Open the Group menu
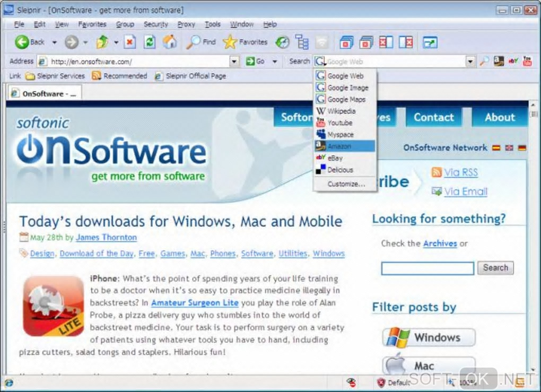Image resolution: width=541 pixels, height=392 pixels. pyautogui.click(x=125, y=24)
